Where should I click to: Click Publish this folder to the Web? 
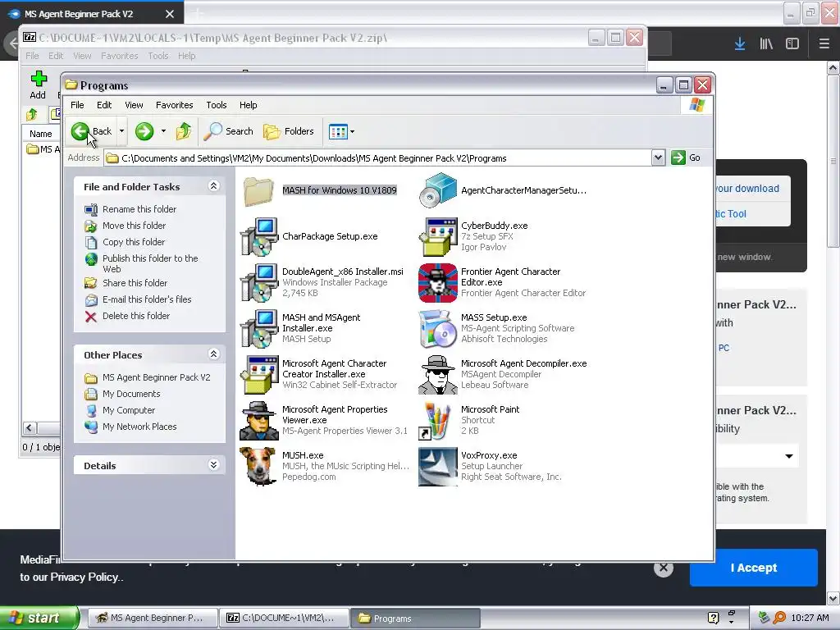pos(150,263)
